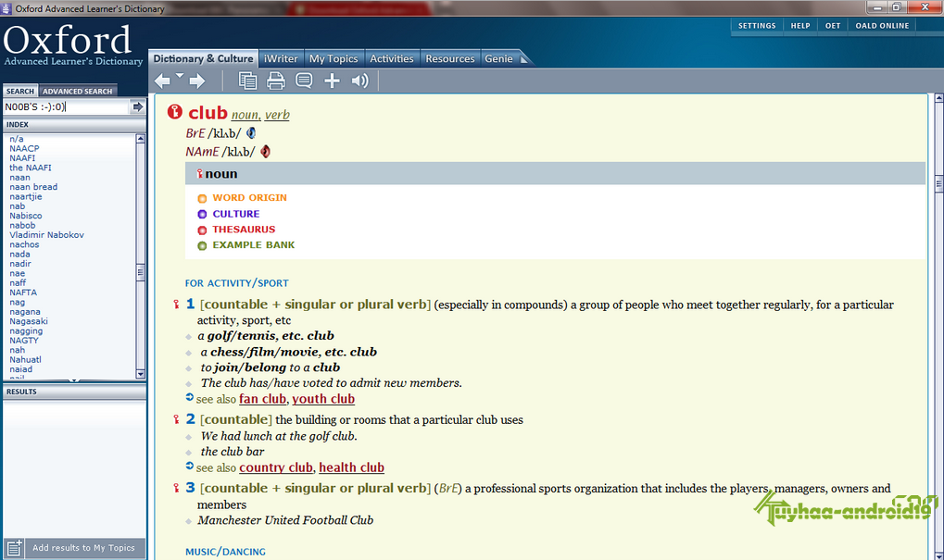The height and width of the screenshot is (560, 944).
Task: Click in the search input field
Action: [x=66, y=107]
